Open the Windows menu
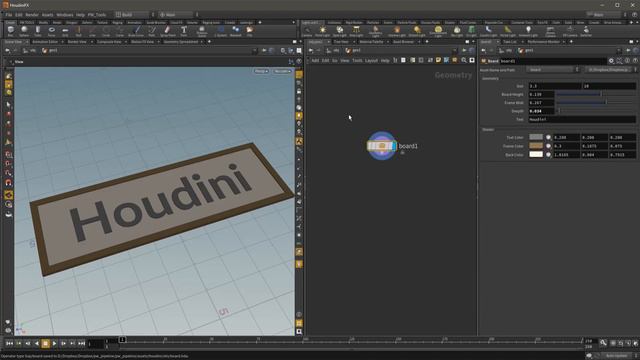Screen dimensions: 640x360 click(x=65, y=15)
